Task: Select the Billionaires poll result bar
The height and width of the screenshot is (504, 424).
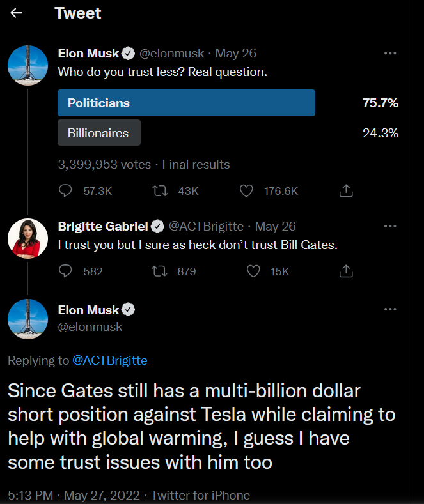Action: click(99, 133)
